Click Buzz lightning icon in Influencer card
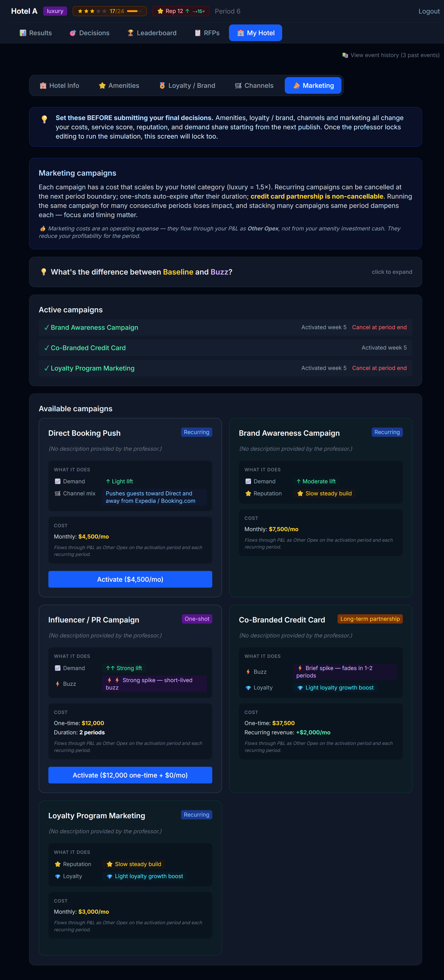This screenshot has width=444, height=980. click(57, 684)
